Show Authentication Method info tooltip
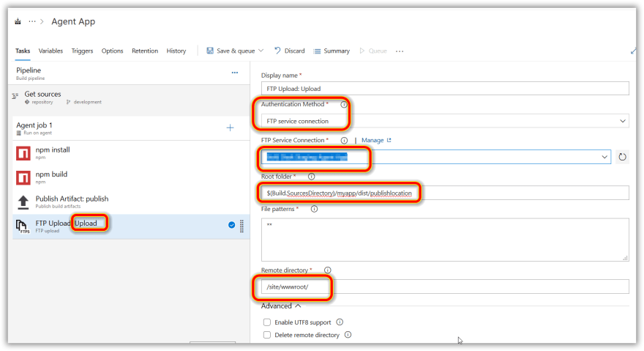644x351 pixels. tap(344, 105)
